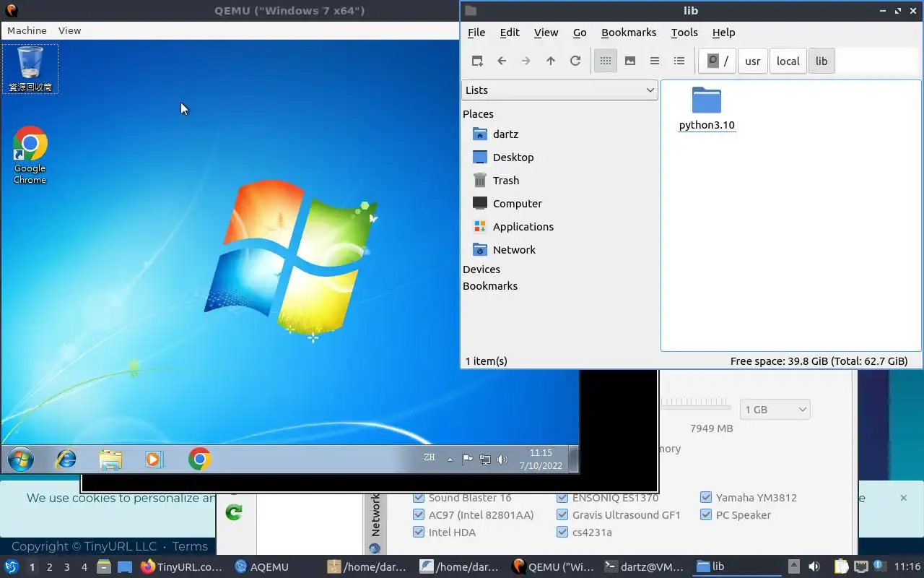Navigate to the usr path button
Image resolution: width=924 pixels, height=578 pixels.
coord(753,61)
